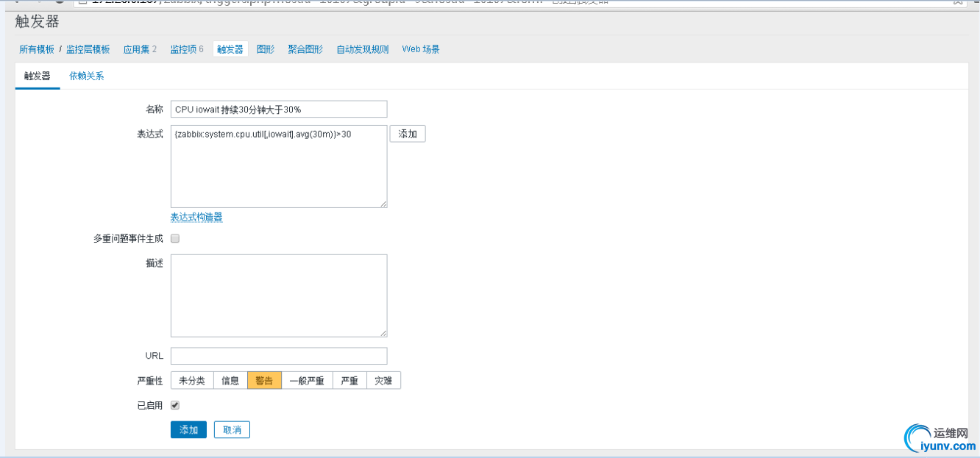Open the Web 场景 tab
980x458 pixels.
[x=421, y=49]
